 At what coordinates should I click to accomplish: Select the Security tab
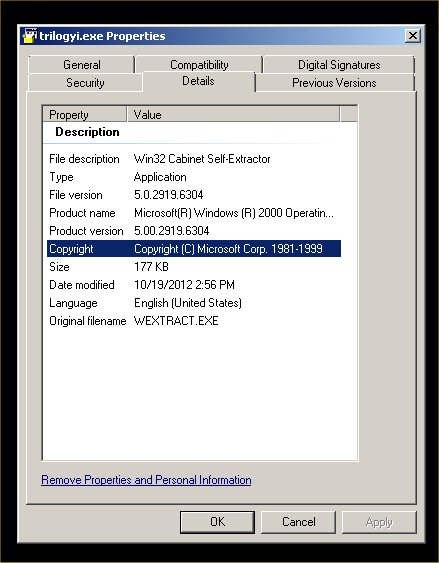click(85, 83)
